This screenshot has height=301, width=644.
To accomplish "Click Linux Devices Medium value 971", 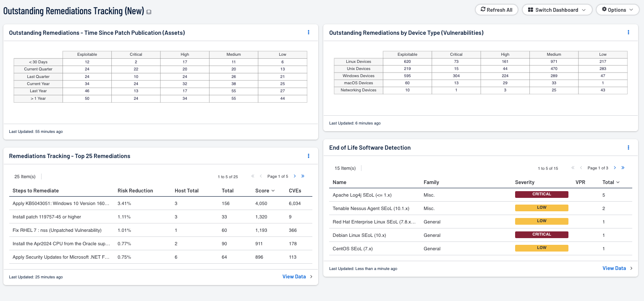I will pos(554,62).
